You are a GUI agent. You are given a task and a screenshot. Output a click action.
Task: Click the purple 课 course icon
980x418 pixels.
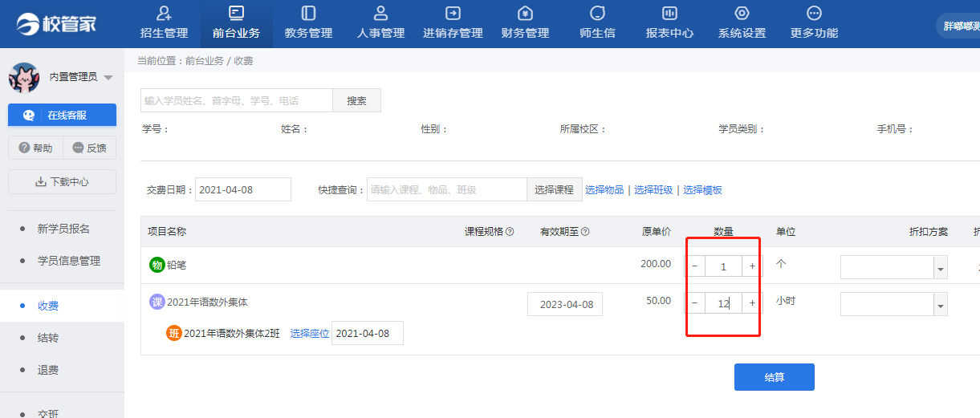point(157,302)
